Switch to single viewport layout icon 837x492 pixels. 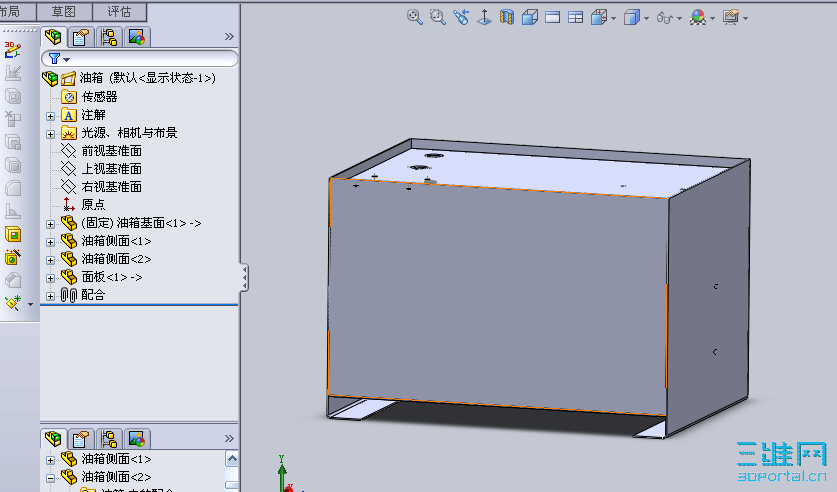tap(552, 18)
